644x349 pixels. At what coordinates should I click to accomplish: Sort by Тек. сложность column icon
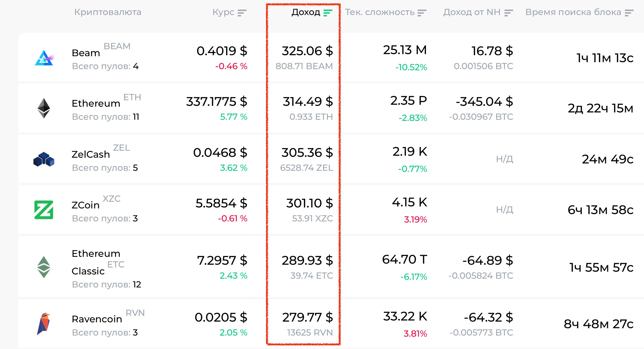click(422, 13)
